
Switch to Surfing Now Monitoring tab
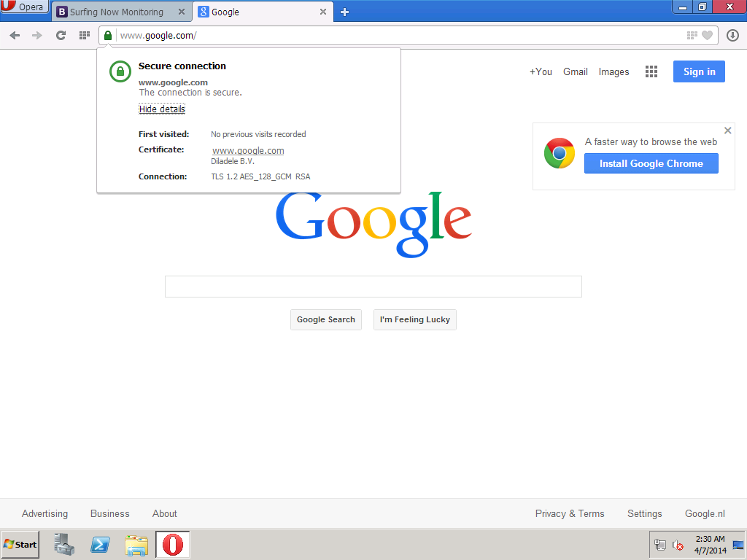pos(116,12)
